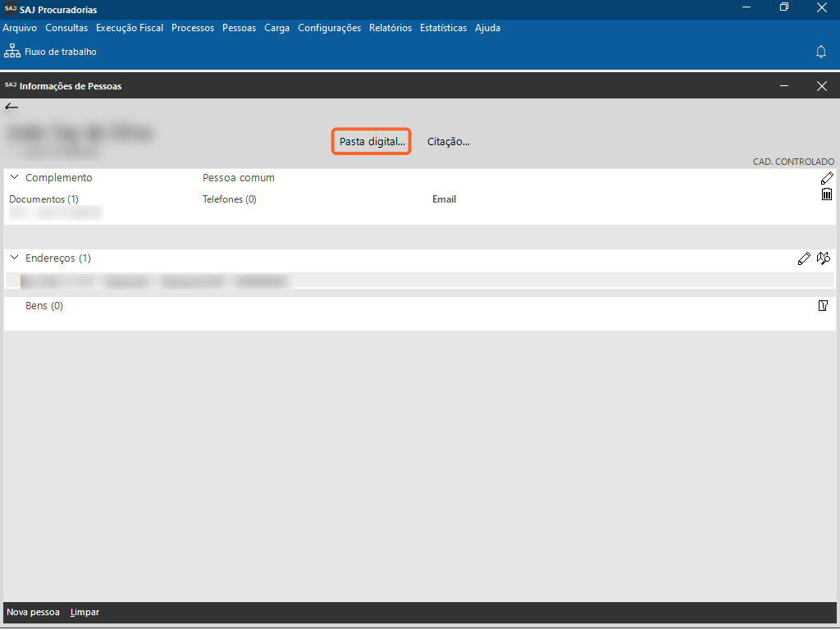Edit Complemento with the pencil icon
Image resolution: width=840 pixels, height=630 pixels.
pos(827,178)
